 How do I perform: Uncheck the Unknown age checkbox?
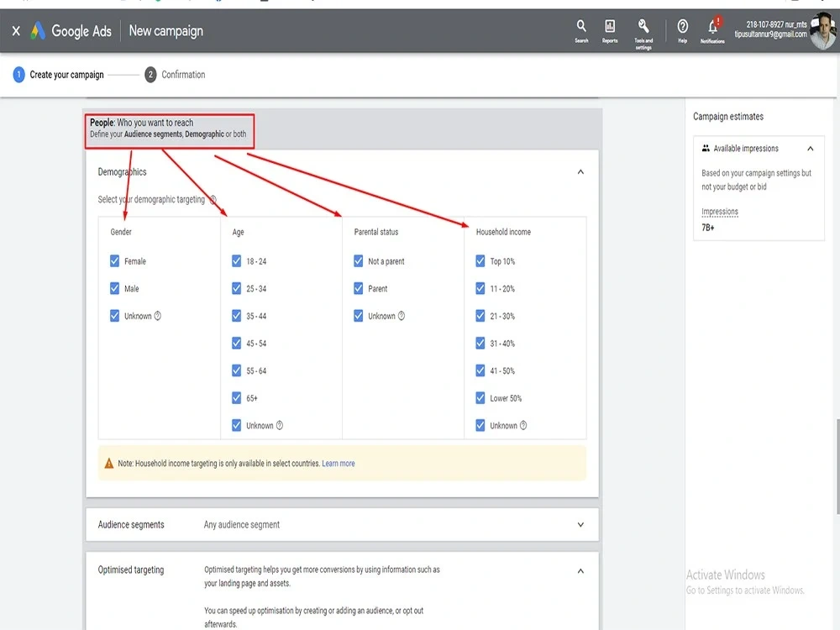click(x=236, y=425)
